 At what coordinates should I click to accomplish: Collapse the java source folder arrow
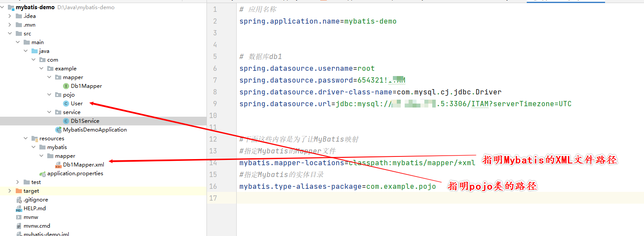[26, 51]
